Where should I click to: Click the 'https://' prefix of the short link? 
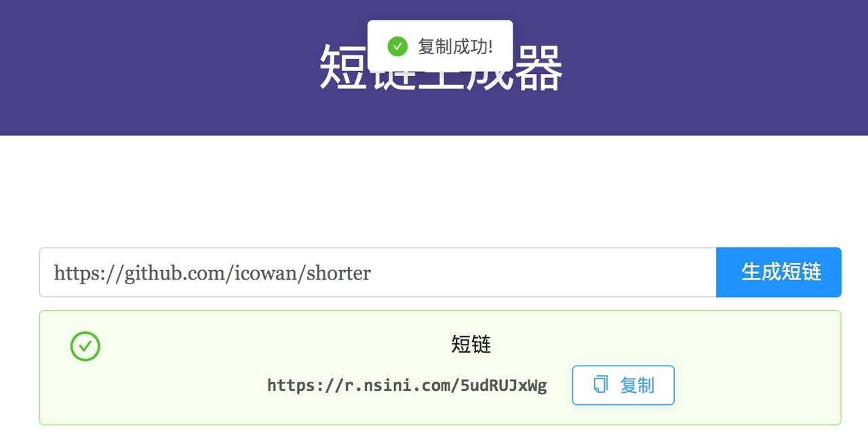(301, 385)
